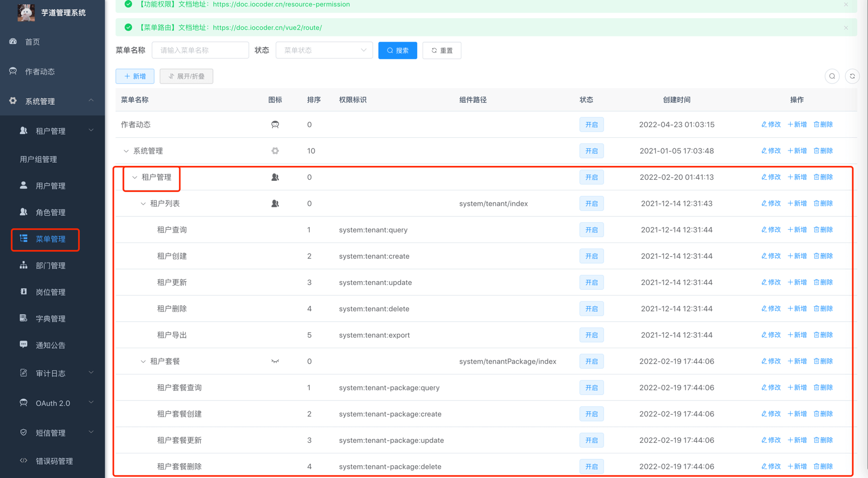This screenshot has width=868, height=478.
Task: Click the 重置 reset button
Action: 442,51
